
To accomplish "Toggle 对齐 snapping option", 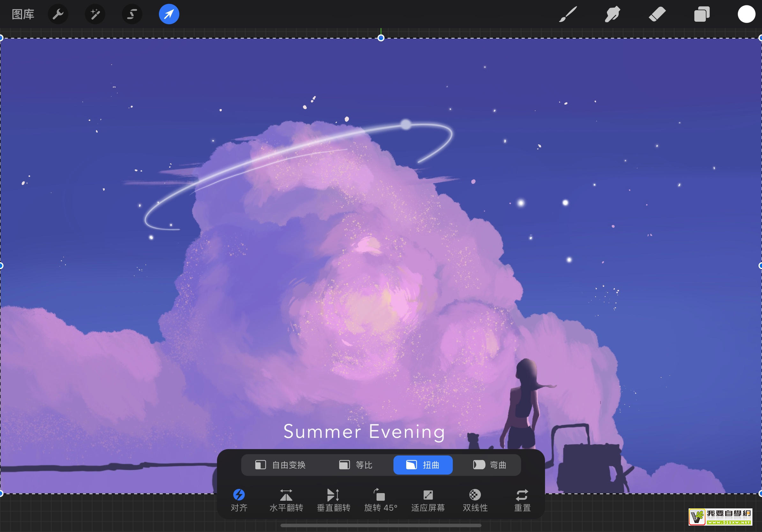I will point(239,500).
